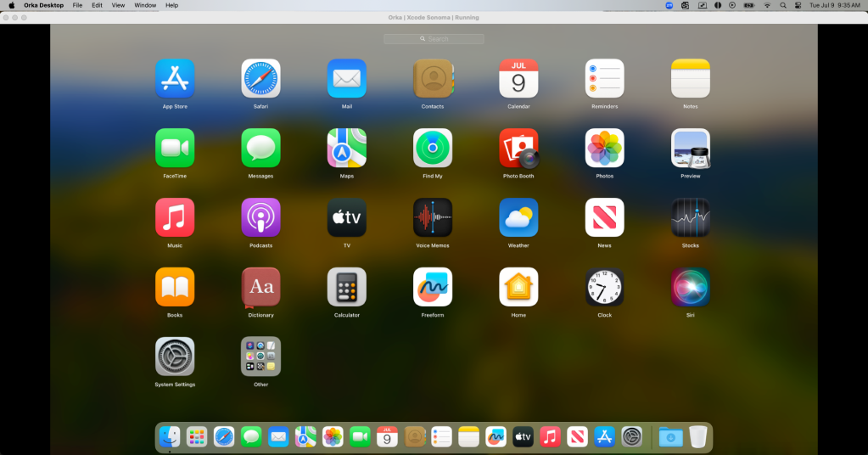Open Finder from the Dock
868x455 pixels.
(170, 436)
